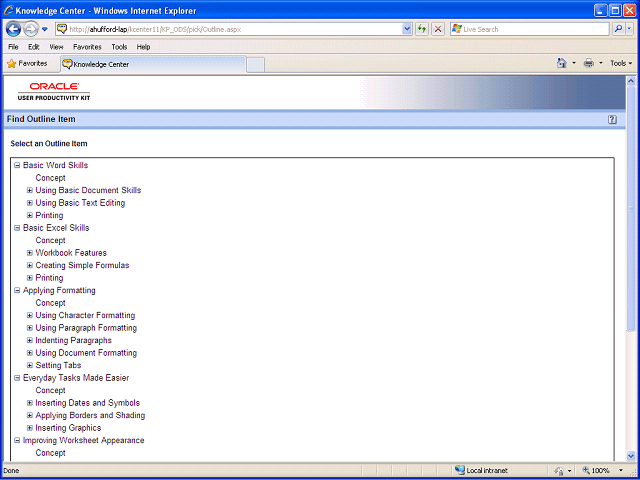This screenshot has height=480, width=640.
Task: Select the Applying Formatting link
Action: pyautogui.click(x=59, y=291)
